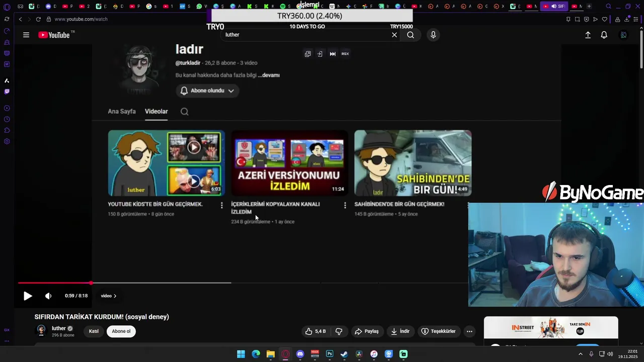The image size is (644, 362).
Task: Open Opera GX main menu logo
Action: point(7,7)
